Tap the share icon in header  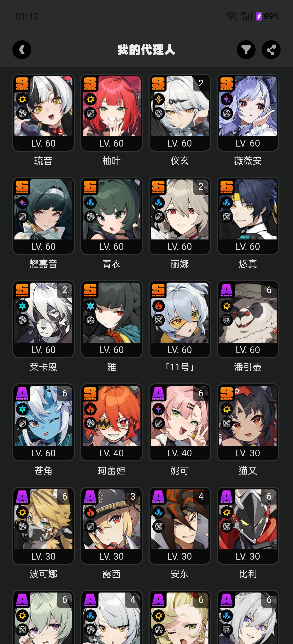[x=271, y=50]
